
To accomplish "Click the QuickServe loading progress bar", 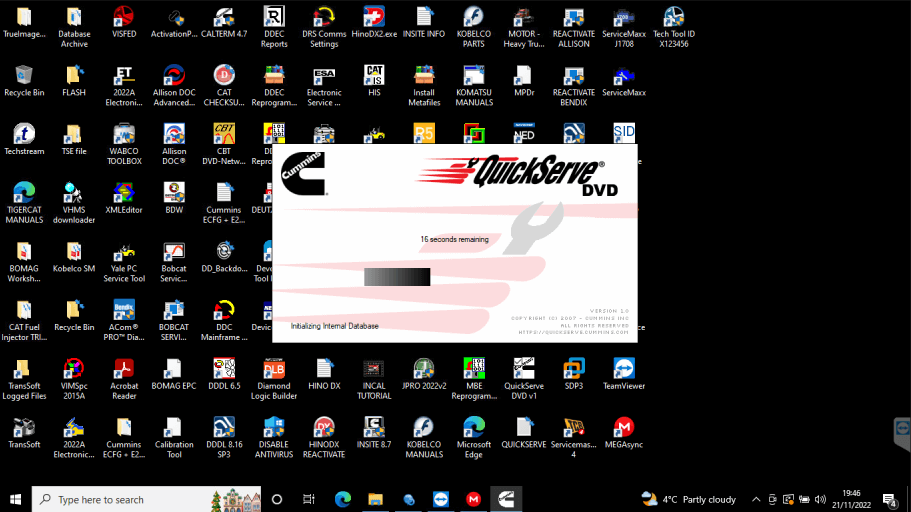I will 397,277.
